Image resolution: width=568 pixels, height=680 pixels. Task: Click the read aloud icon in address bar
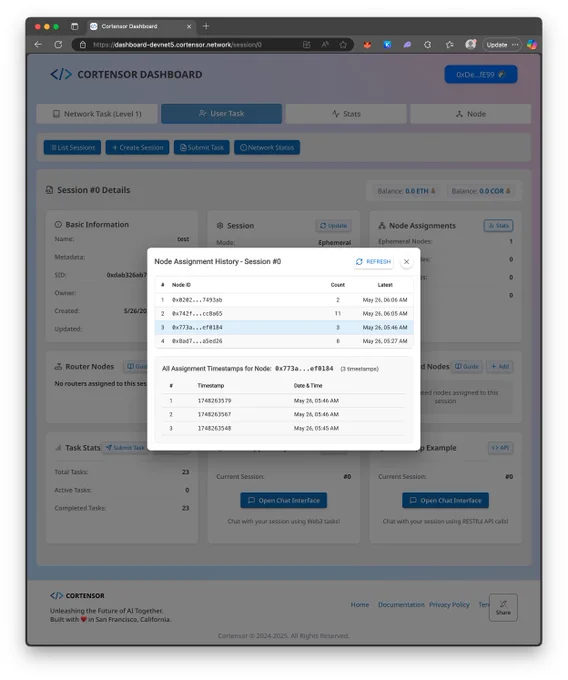coord(325,44)
